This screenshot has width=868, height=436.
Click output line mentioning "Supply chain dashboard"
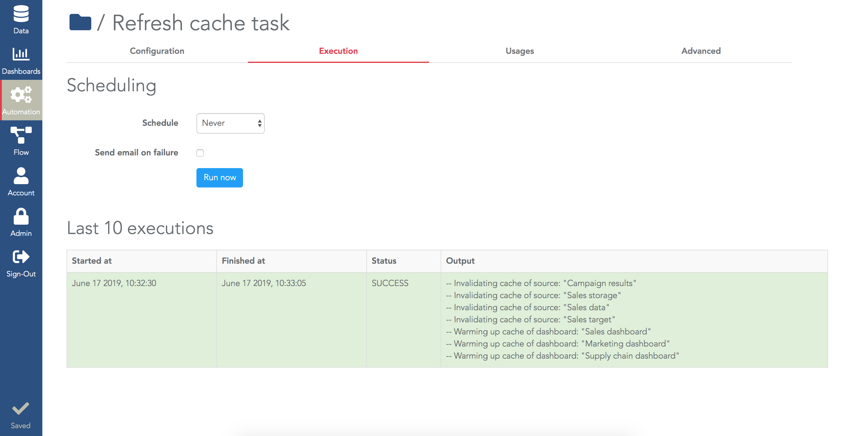(x=563, y=356)
